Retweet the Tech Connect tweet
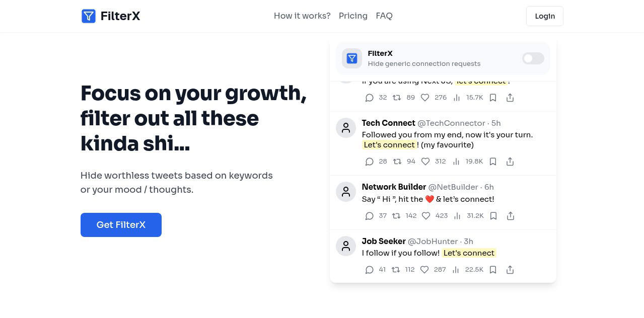The height and width of the screenshot is (318, 644). tap(397, 162)
